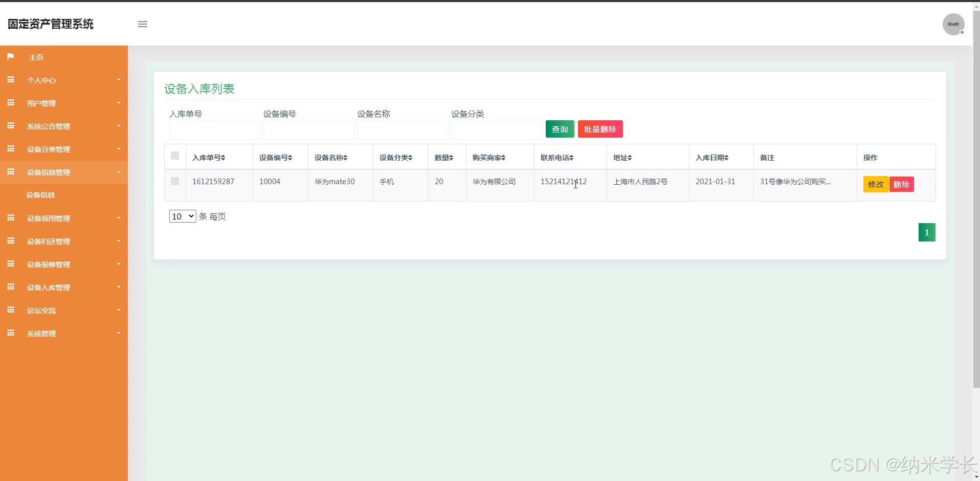Expand the 系统公告管理 menu arrow
This screenshot has width=980, height=481.
coord(119,126)
